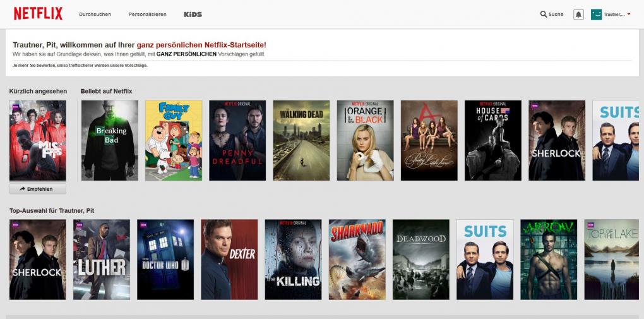Open Sherlock in Beliebt auf Netflix row

[557, 141]
